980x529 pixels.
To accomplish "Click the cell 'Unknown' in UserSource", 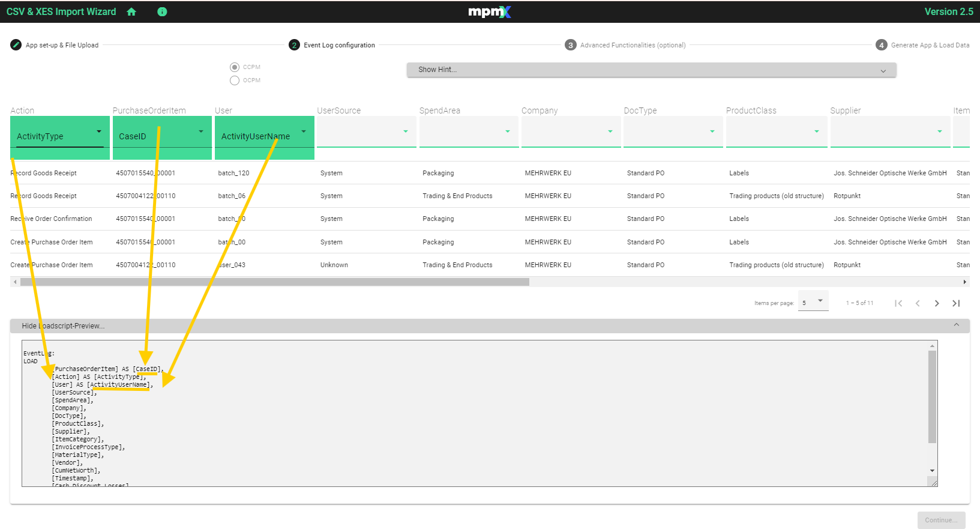I will point(334,265).
